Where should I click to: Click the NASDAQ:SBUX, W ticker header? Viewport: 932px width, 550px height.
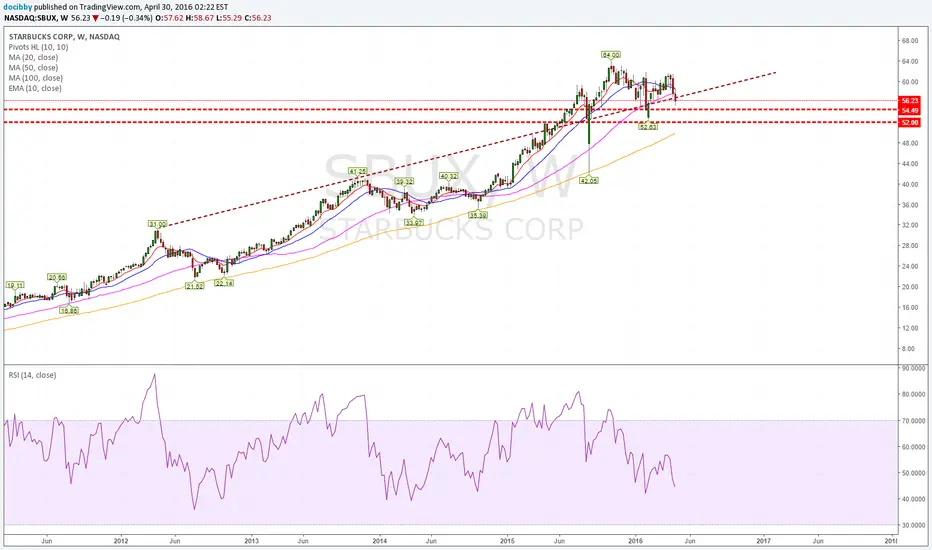(36, 18)
